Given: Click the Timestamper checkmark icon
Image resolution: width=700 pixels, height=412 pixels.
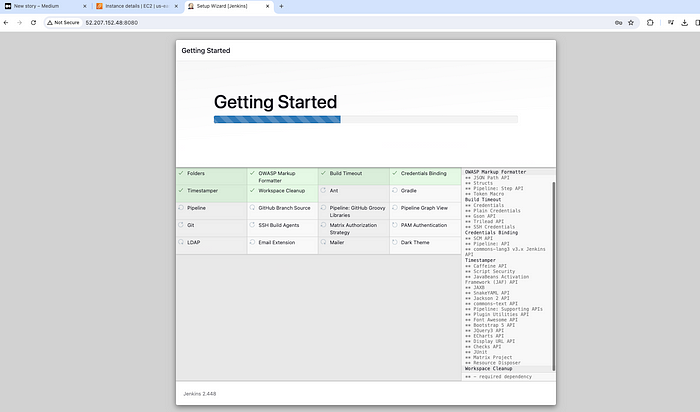Looking at the screenshot, I should [x=181, y=190].
